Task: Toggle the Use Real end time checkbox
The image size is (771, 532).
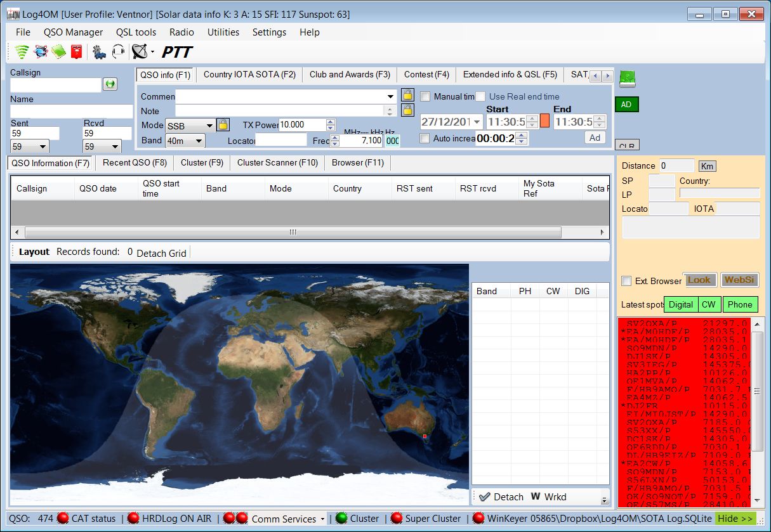Action: click(x=480, y=96)
